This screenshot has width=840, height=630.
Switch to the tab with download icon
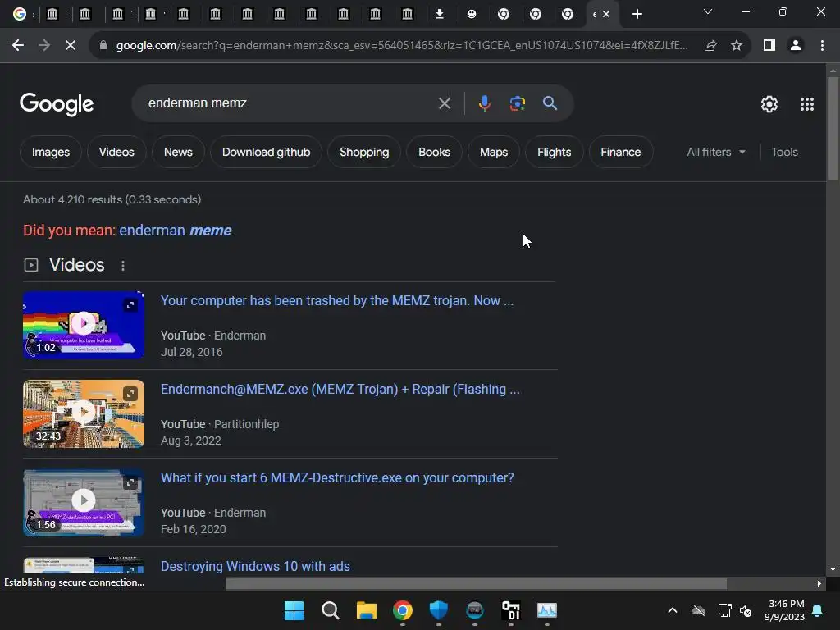440,15
